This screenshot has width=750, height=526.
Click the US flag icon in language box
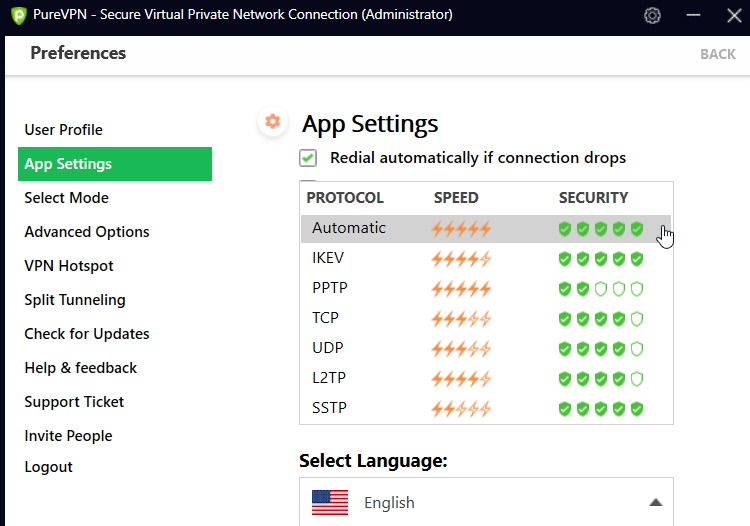click(330, 503)
